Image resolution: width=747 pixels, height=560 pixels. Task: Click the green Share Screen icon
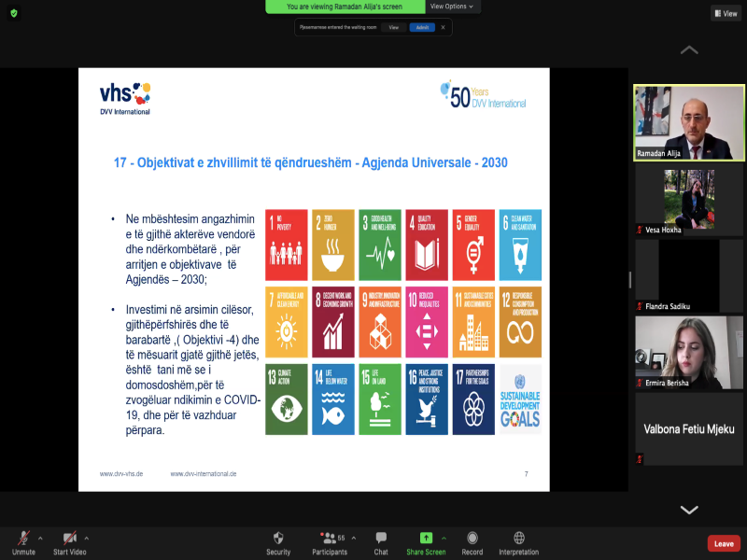[426, 538]
